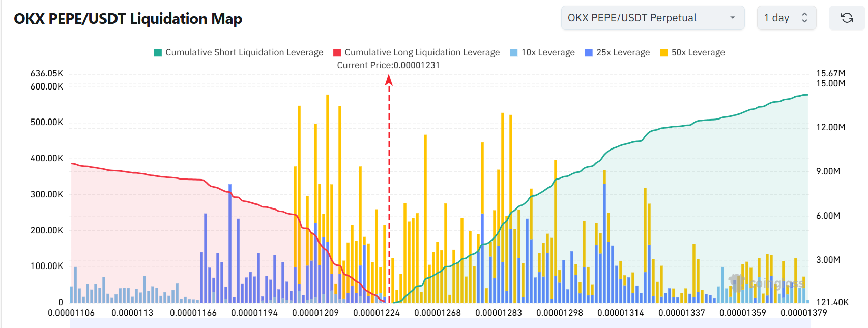Screen dimensions: 868x328
Task: Click the green Cumulative Short legend swatch
Action: pyautogui.click(x=158, y=52)
